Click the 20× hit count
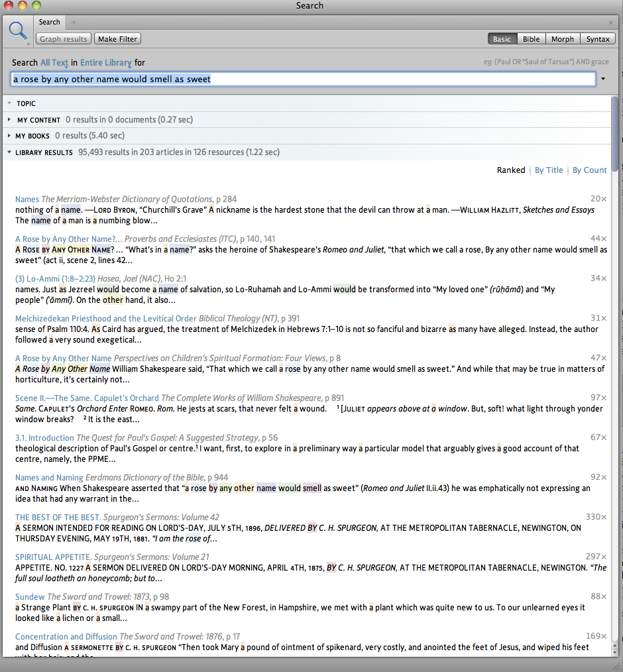This screenshot has height=672, width=623. [598, 199]
